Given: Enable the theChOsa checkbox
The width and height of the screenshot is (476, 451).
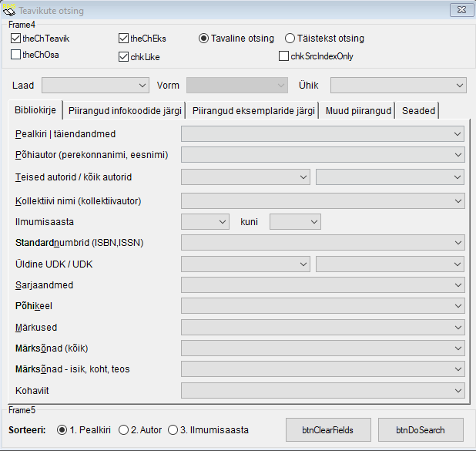Looking at the screenshot, I should (16, 55).
